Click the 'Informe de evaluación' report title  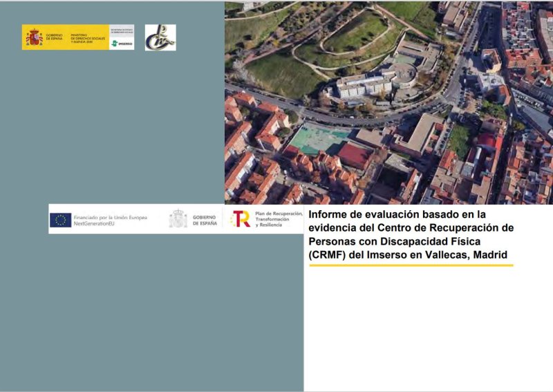(x=411, y=234)
